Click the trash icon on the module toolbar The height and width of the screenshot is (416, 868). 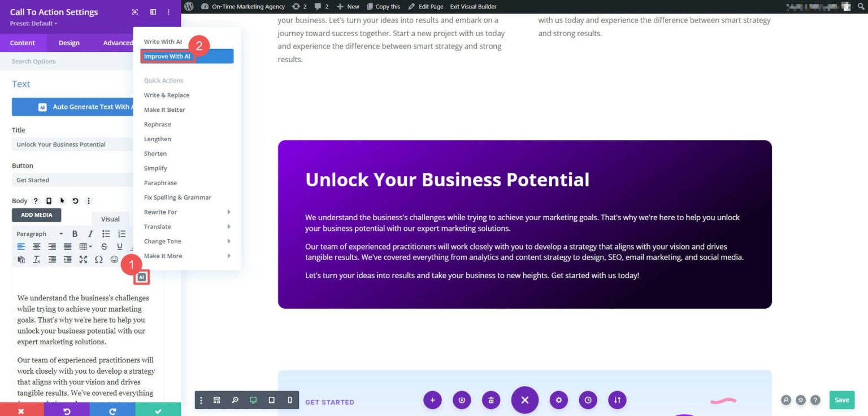(x=491, y=400)
